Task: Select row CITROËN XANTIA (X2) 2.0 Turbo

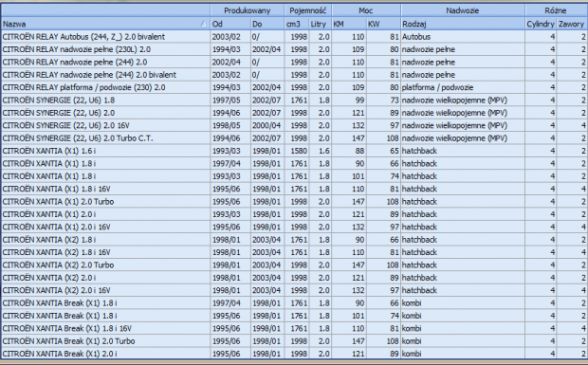Action: [294, 265]
